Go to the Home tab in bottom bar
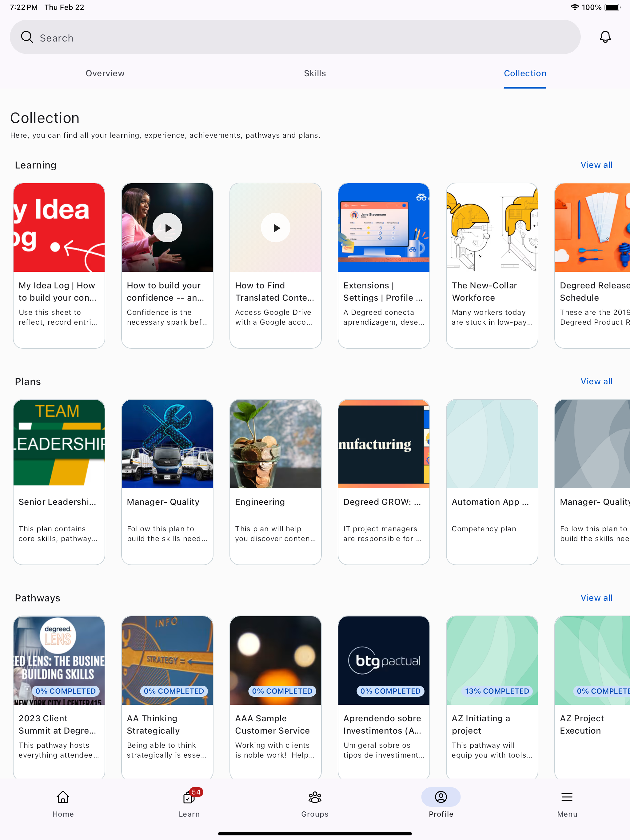 63,804
